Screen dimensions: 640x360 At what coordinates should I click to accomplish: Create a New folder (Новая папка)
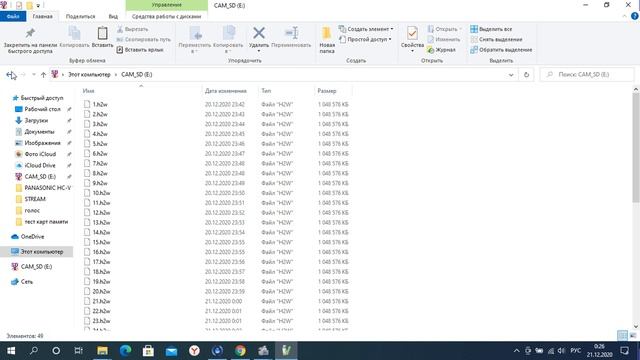[x=327, y=40]
